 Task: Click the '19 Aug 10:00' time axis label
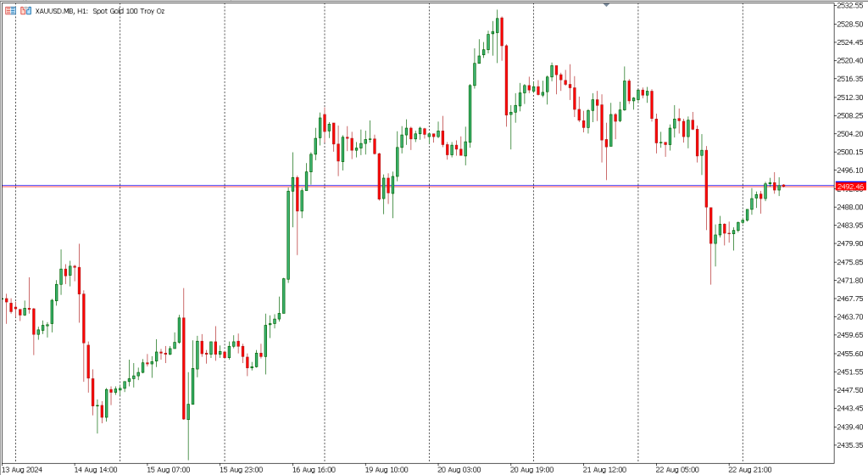click(x=387, y=469)
